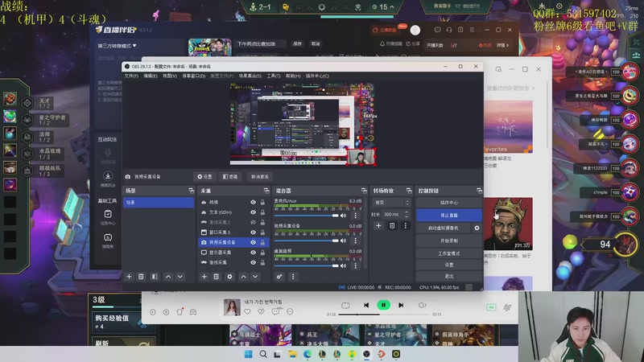644x362 pixels.
Task: Open transition properties three-dot menu
Action: (406, 225)
